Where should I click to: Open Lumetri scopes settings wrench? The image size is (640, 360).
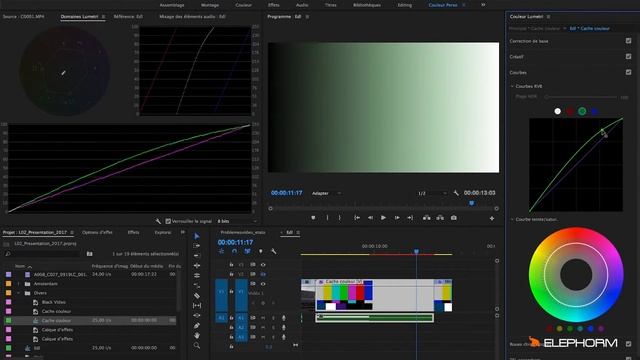[158, 221]
